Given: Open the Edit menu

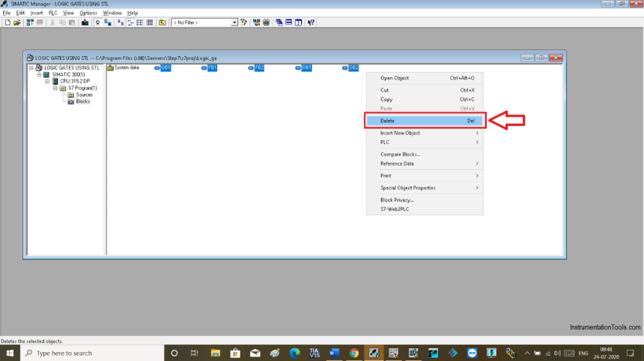Looking at the screenshot, I should 20,13.
